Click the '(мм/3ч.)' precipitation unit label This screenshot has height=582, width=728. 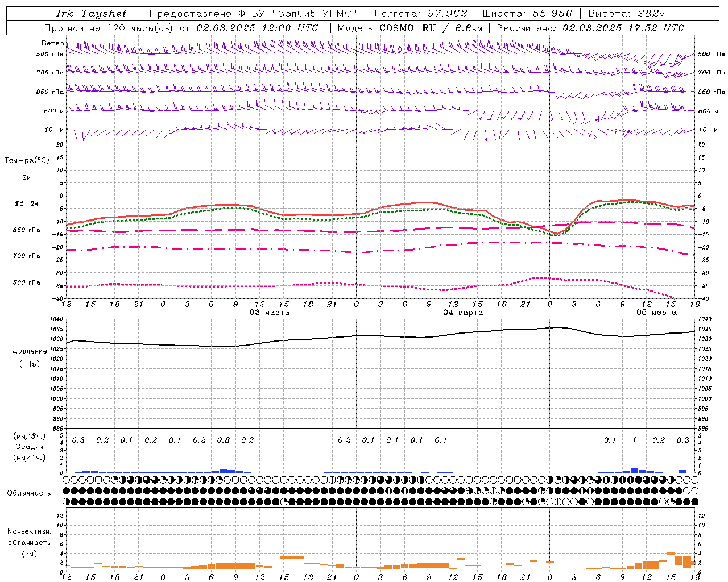click(x=30, y=436)
